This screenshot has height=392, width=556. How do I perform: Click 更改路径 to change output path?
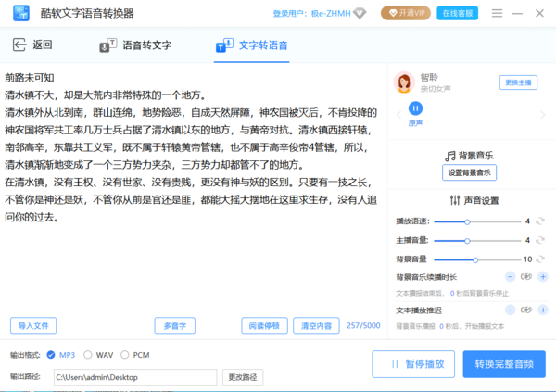[x=243, y=377]
